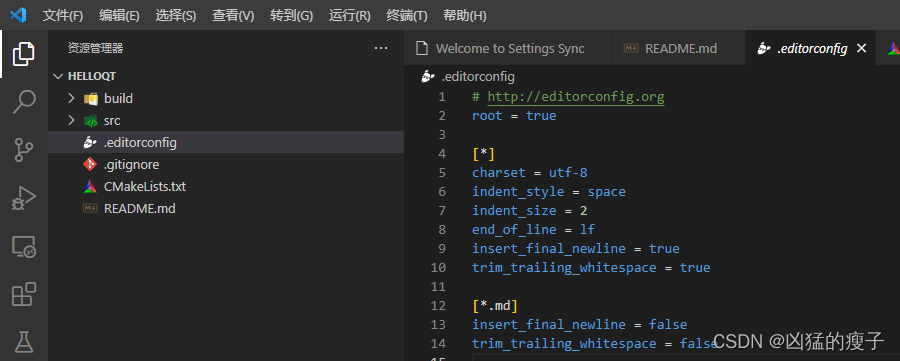
Task: Click the .editorconfig breadcrumb label
Action: pos(478,76)
